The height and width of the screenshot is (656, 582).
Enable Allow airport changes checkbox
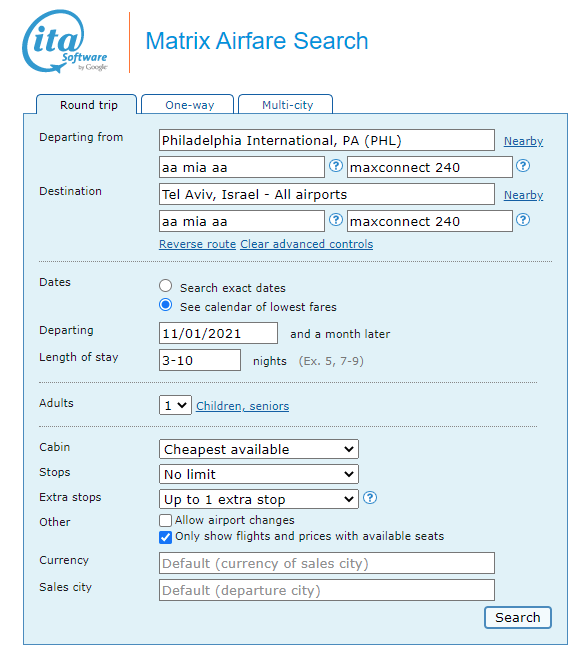point(165,520)
